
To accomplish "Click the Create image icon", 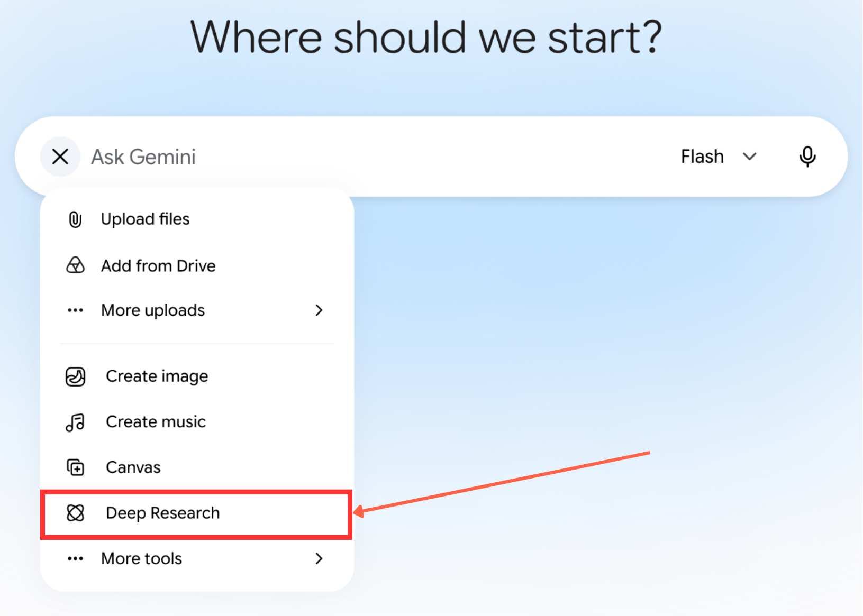I will [75, 376].
